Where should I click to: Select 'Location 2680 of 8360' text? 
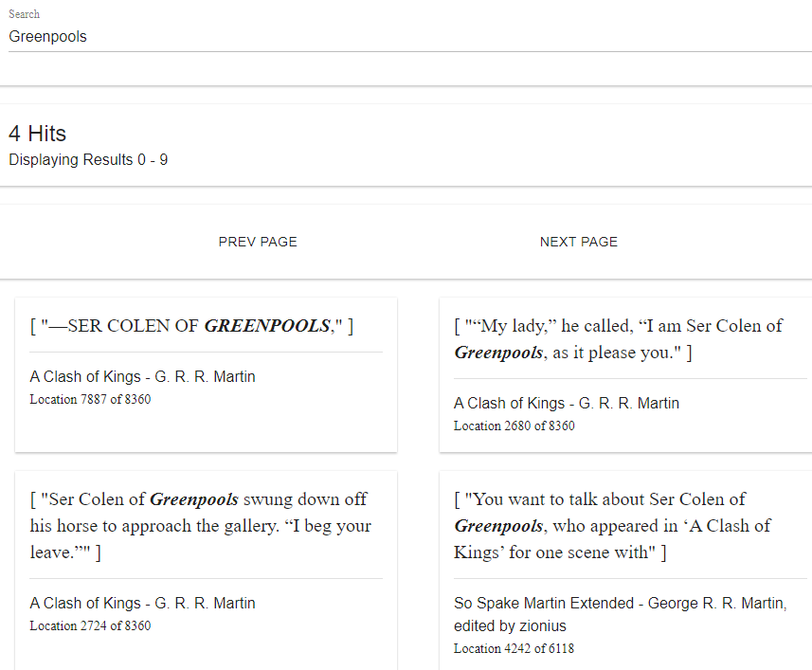[514, 426]
